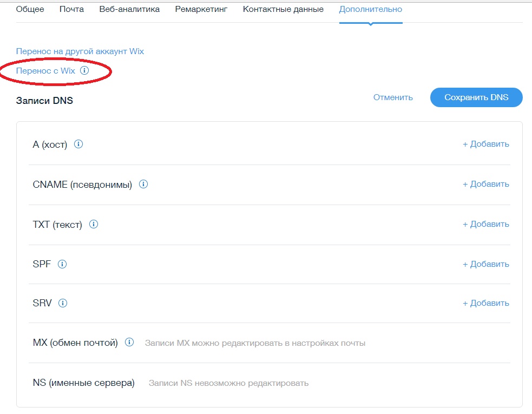Select text Записи MX можно редактировать в настройках почты

(x=255, y=343)
